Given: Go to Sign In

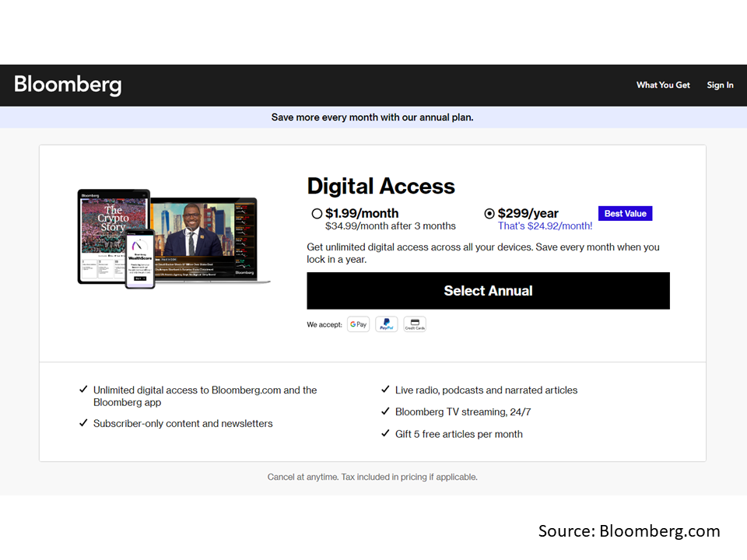Looking at the screenshot, I should coord(720,86).
